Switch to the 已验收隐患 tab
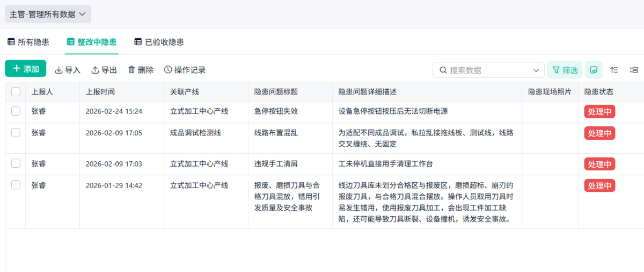644x272 pixels. 159,42
